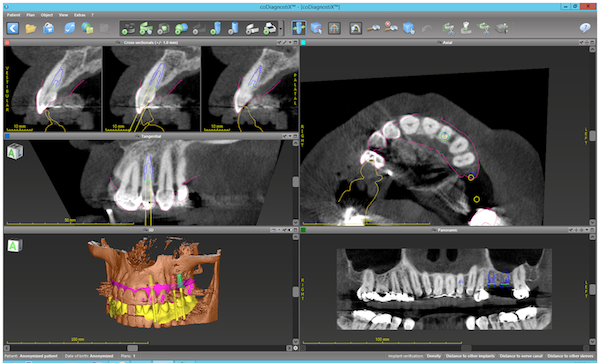600x363 pixels.
Task: Maximize the Tangential view panel
Action: [295, 136]
